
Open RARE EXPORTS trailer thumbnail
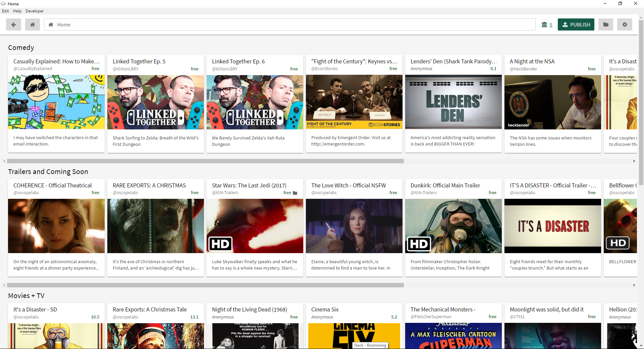click(x=156, y=226)
